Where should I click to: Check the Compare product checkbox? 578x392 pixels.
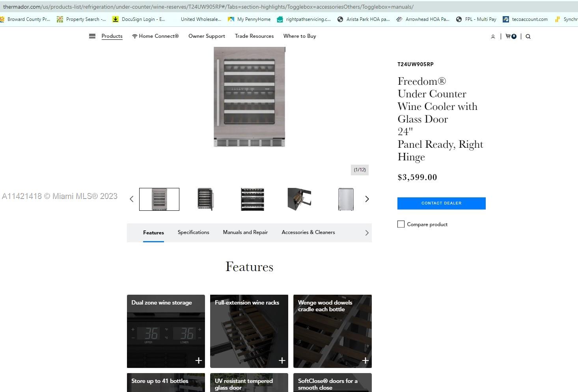(401, 224)
